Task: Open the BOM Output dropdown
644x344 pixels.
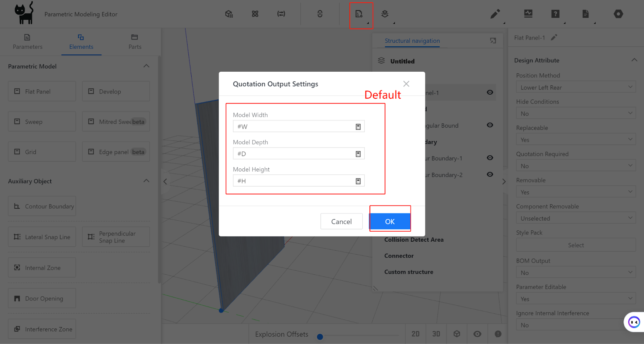Action: pos(576,273)
